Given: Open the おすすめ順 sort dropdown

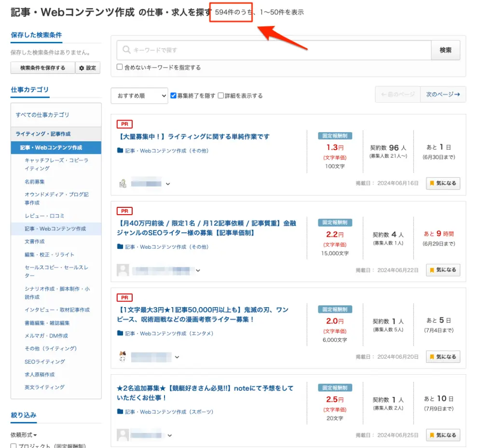Looking at the screenshot, I should click(x=139, y=95).
